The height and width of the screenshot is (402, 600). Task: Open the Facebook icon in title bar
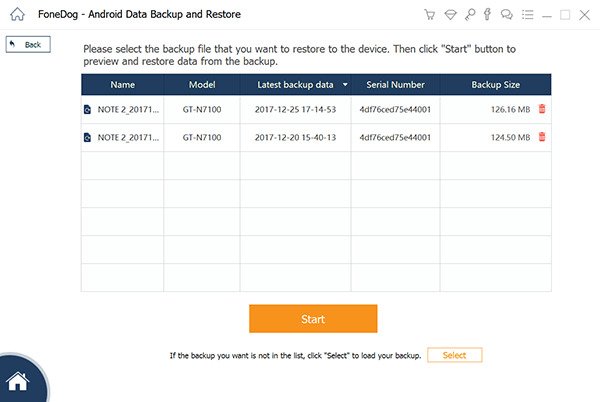click(x=486, y=15)
